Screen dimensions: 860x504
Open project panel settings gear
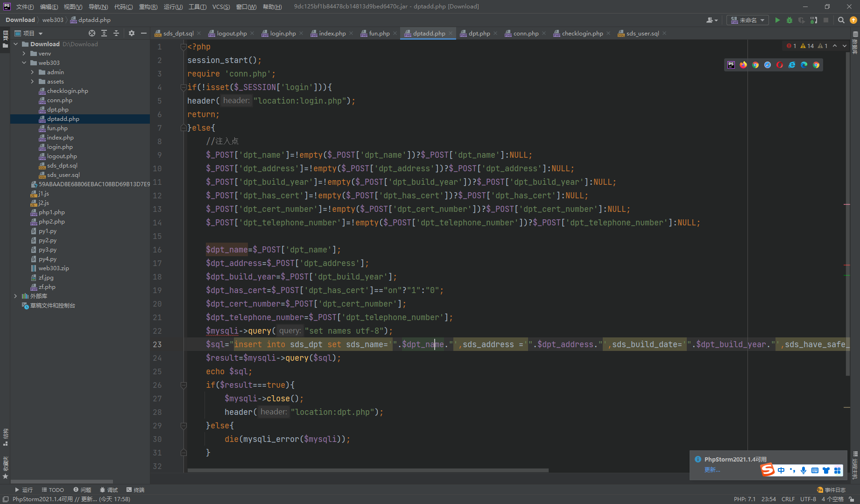coord(132,33)
